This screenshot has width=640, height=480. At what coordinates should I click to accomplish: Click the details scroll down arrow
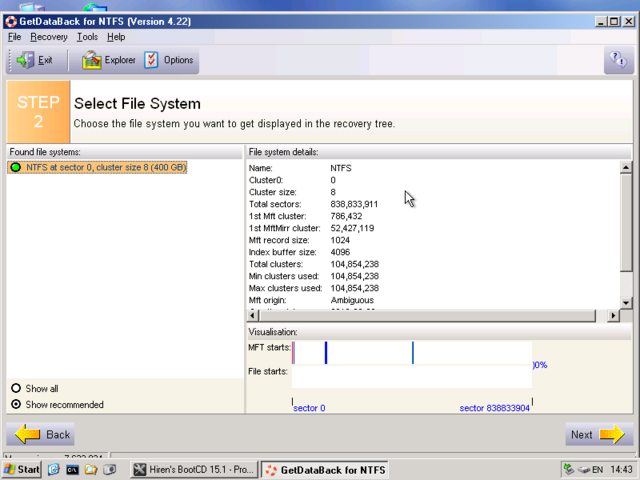pos(626,303)
